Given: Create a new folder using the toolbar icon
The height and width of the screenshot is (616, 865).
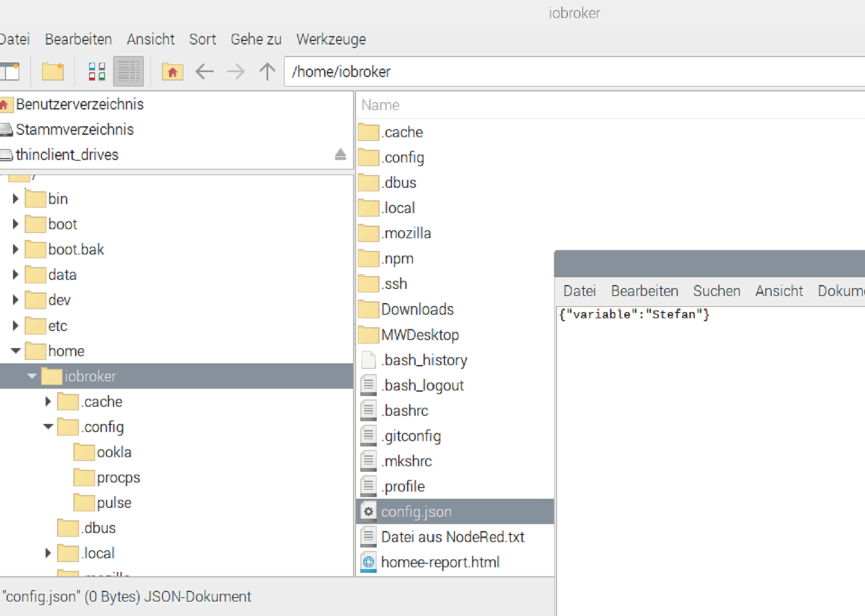Looking at the screenshot, I should pyautogui.click(x=53, y=72).
